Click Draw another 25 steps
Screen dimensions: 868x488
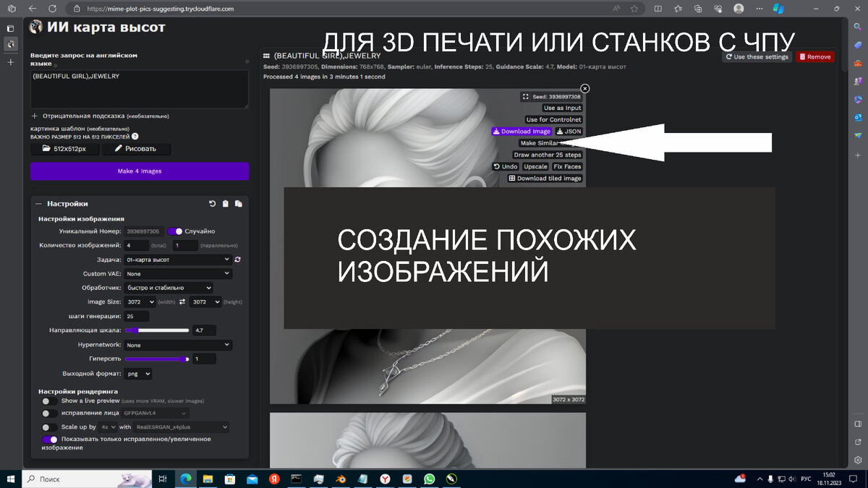[x=547, y=155]
